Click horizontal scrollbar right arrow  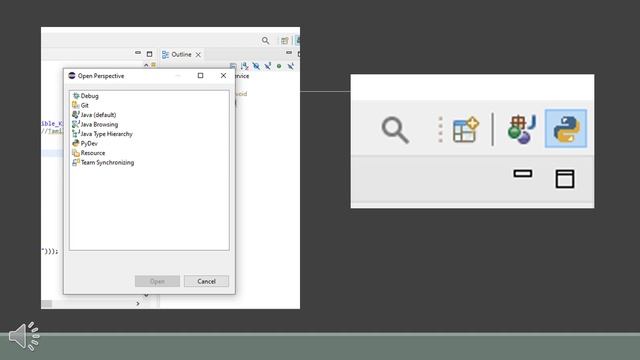[138, 304]
